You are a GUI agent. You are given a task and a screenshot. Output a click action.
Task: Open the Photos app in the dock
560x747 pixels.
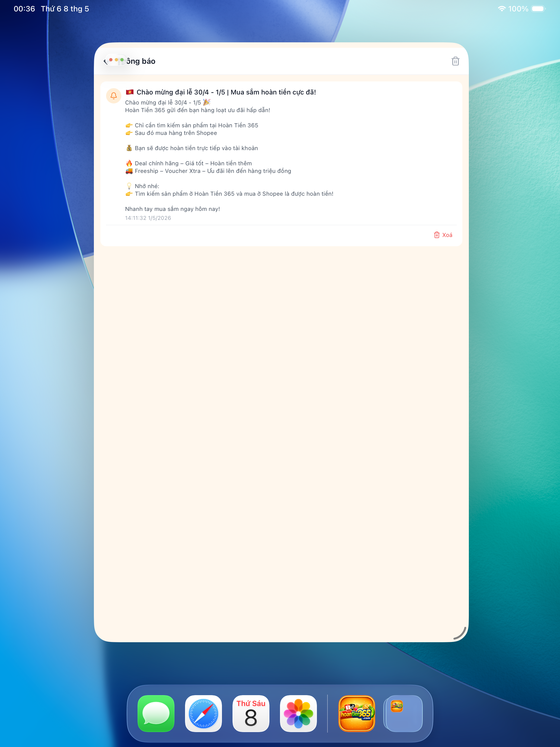pyautogui.click(x=298, y=713)
